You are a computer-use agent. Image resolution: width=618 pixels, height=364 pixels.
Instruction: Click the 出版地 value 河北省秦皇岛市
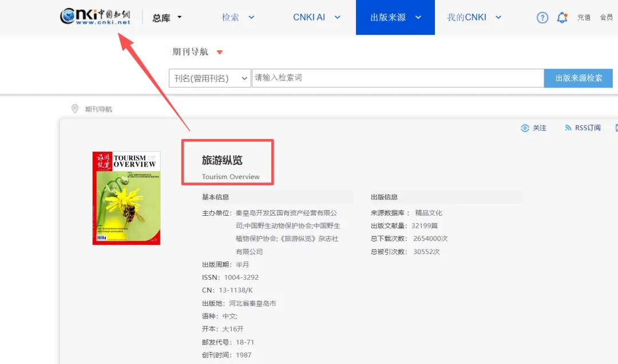(253, 303)
